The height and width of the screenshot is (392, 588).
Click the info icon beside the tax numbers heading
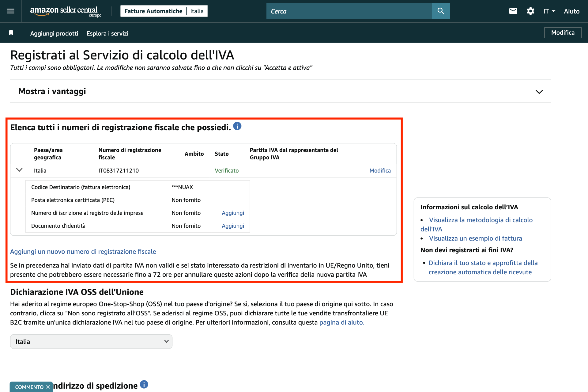237,126
